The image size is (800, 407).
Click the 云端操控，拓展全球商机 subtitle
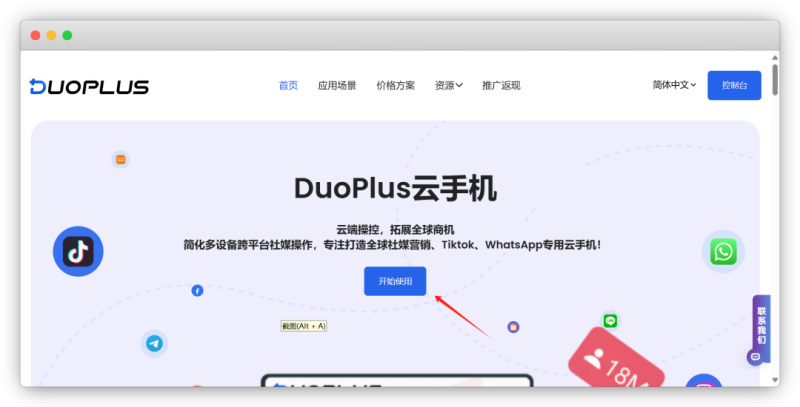pyautogui.click(x=395, y=230)
